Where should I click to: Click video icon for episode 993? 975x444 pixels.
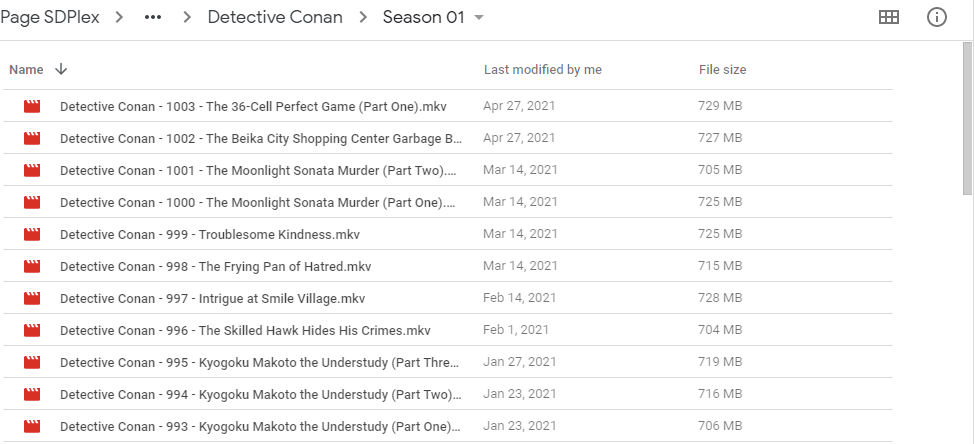[x=32, y=426]
